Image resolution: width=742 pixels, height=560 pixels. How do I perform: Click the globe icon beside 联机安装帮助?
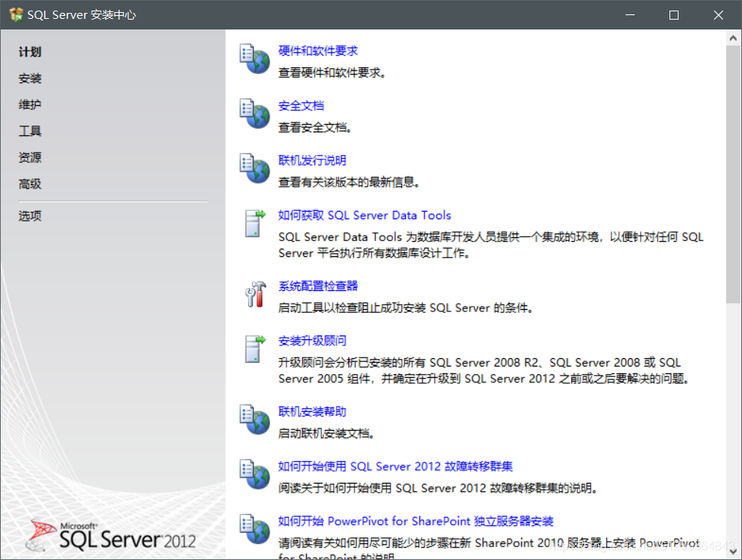[255, 419]
